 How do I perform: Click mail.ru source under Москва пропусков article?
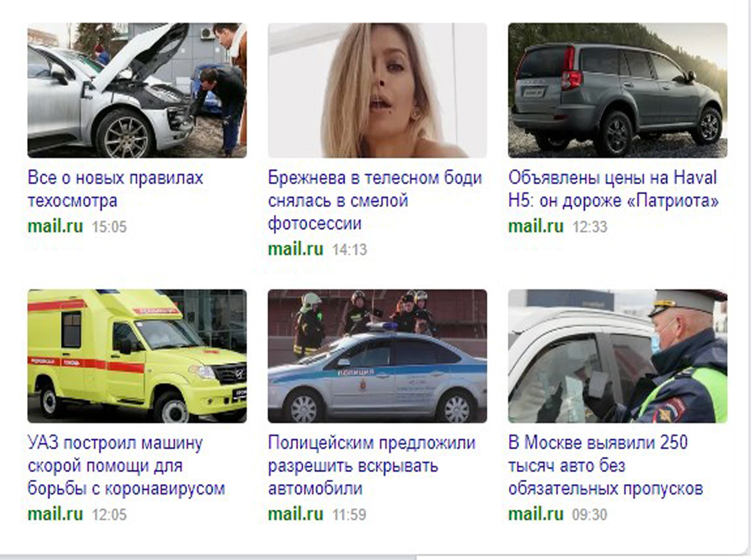coord(536,514)
